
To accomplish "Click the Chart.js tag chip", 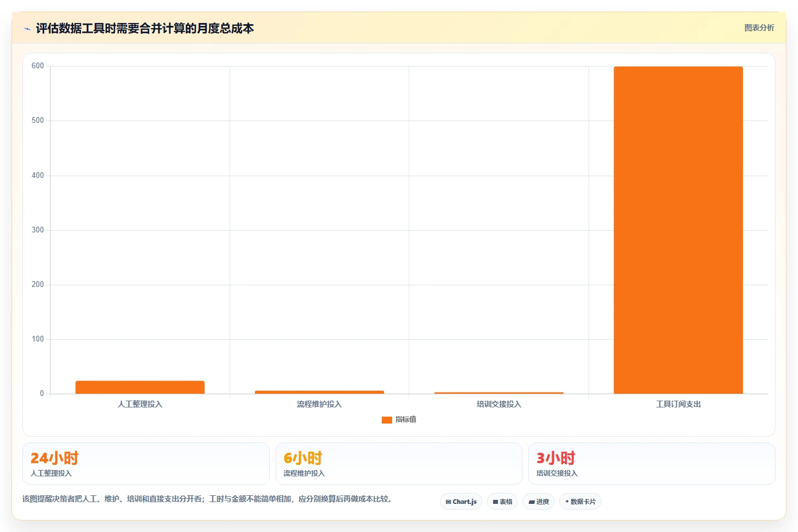I will coord(461,502).
